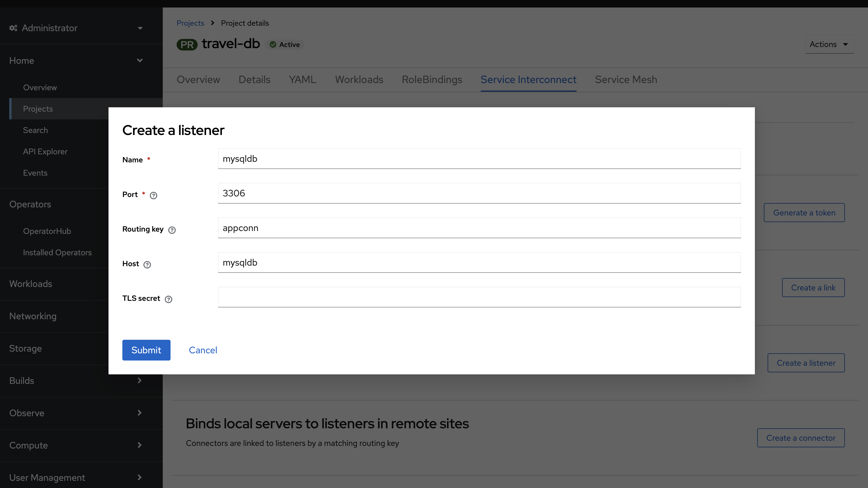Image resolution: width=868 pixels, height=488 pixels.
Task: Open the Actions dropdown menu
Action: click(829, 44)
